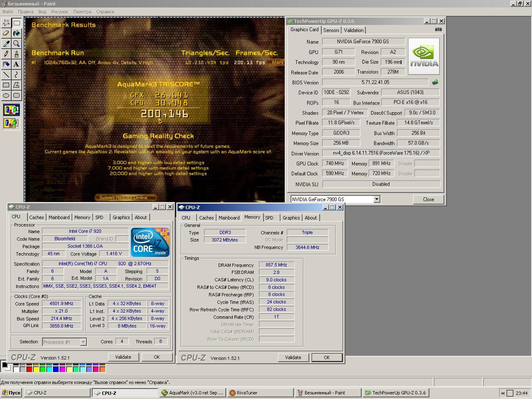Click the GPU-Z BIOS save chip icon
Viewport: 532px width, 399px height.
tap(435, 82)
